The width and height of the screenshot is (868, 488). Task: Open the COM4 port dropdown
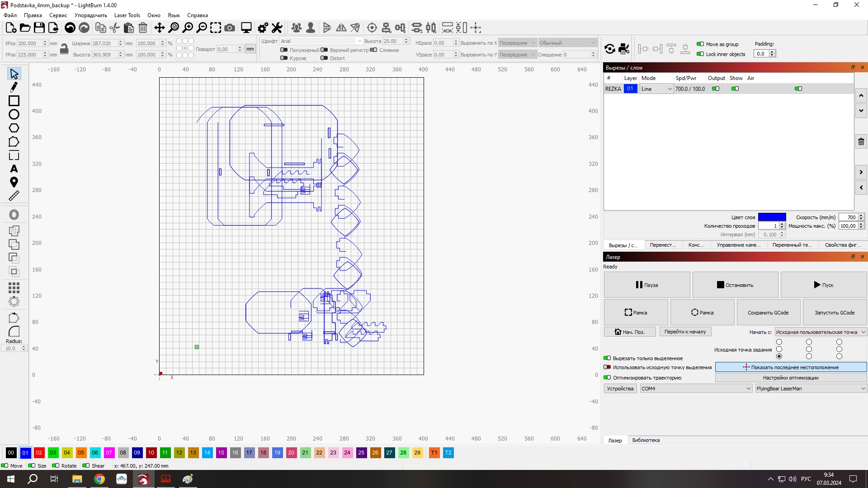[696, 389]
